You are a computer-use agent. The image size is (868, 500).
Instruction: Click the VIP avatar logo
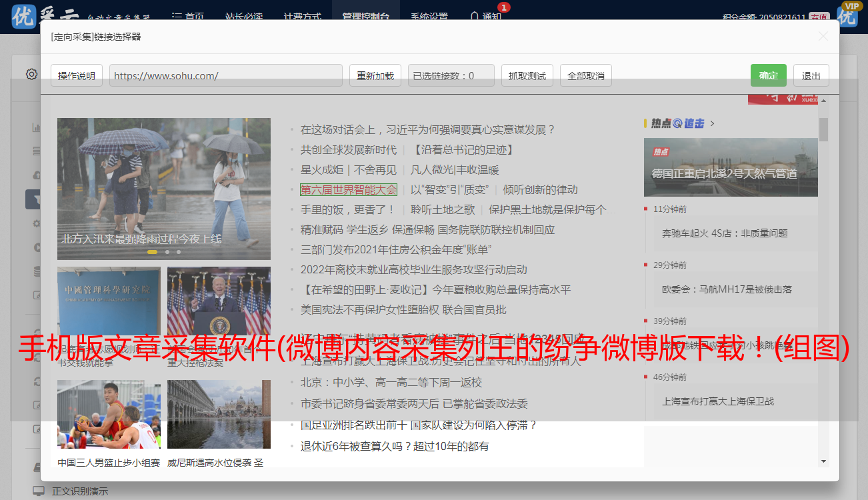point(848,15)
